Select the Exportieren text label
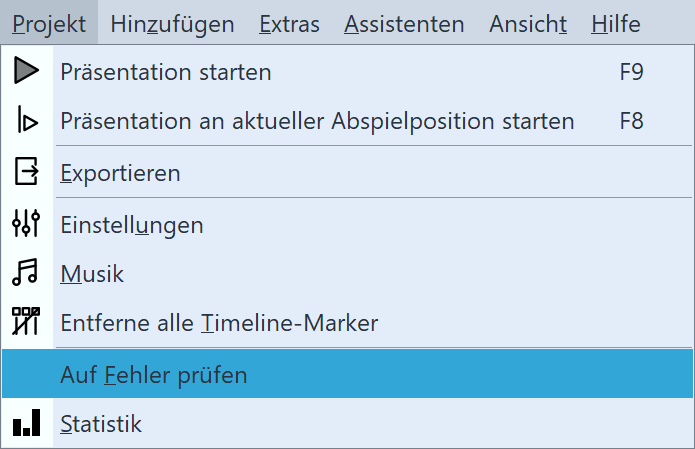Screen dimensions: 695x449 120,173
